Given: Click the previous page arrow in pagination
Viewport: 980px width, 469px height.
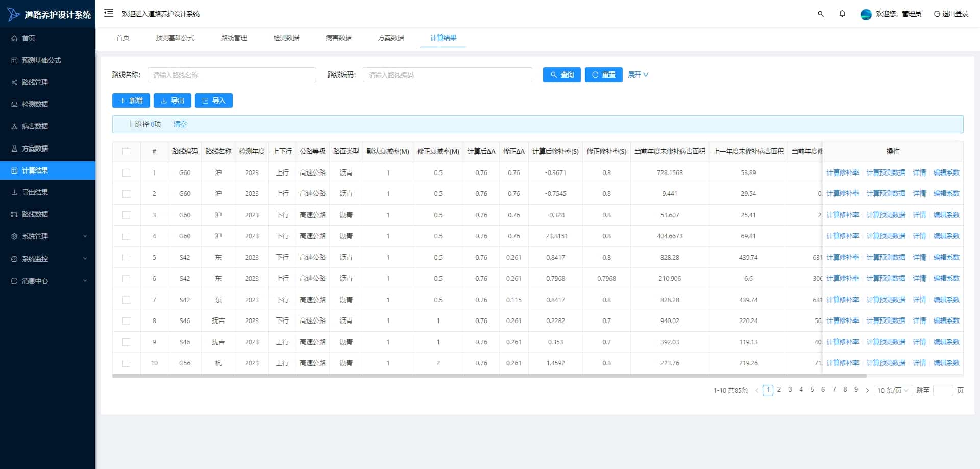Looking at the screenshot, I should (x=757, y=390).
